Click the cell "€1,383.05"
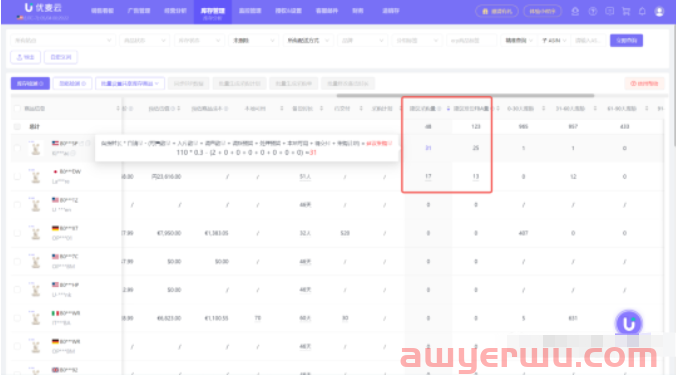 [216, 233]
